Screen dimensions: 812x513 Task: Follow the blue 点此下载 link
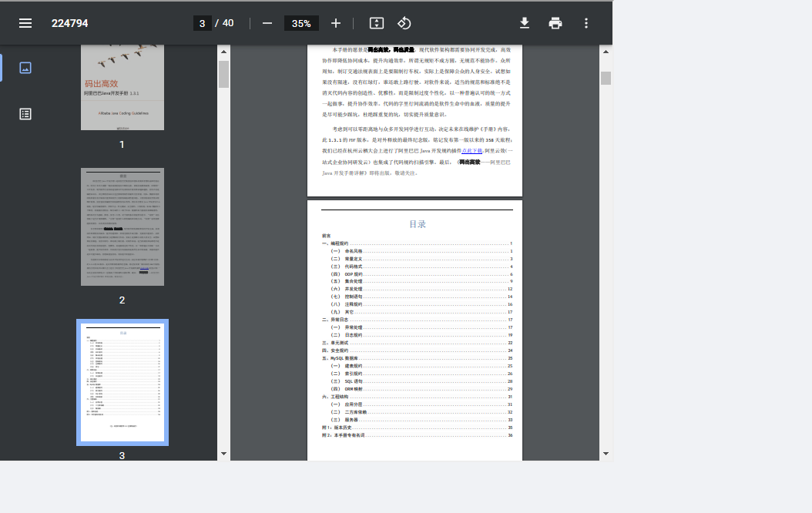471,151
